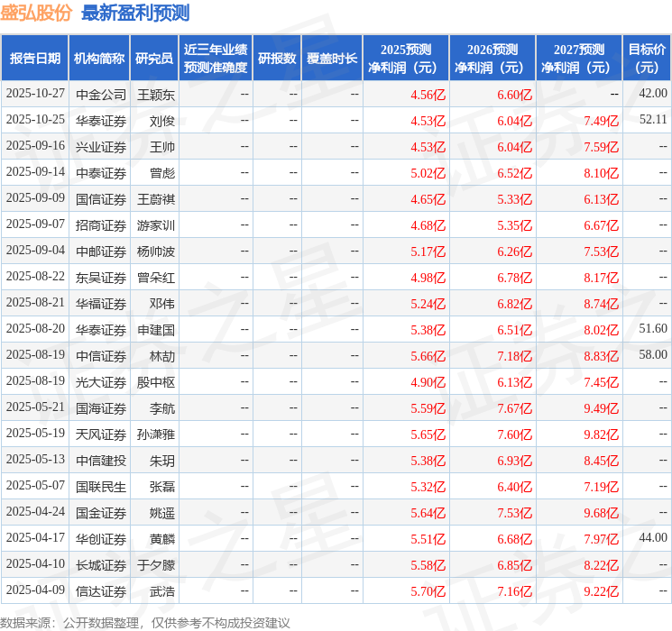
Task: Click the 国金证券 institution cell
Action: tap(101, 513)
